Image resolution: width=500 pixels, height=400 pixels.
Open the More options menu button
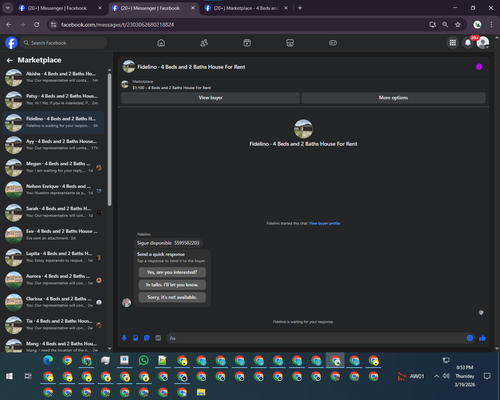pyautogui.click(x=393, y=98)
